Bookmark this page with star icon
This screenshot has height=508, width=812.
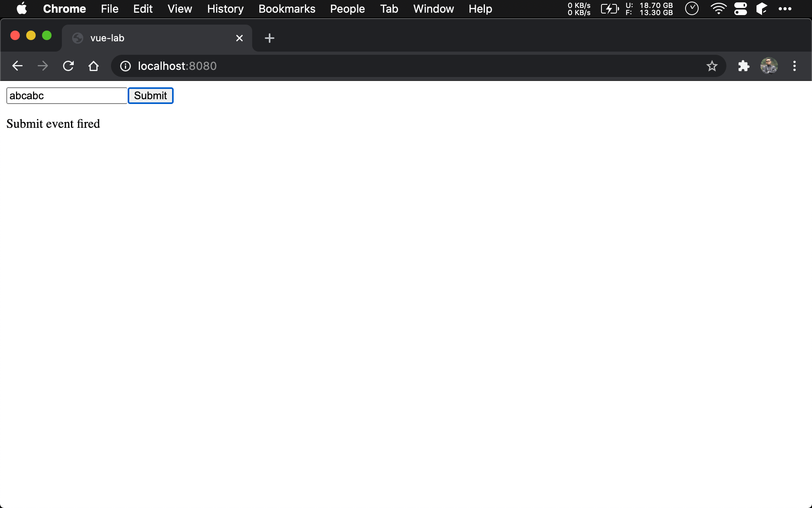(x=712, y=66)
